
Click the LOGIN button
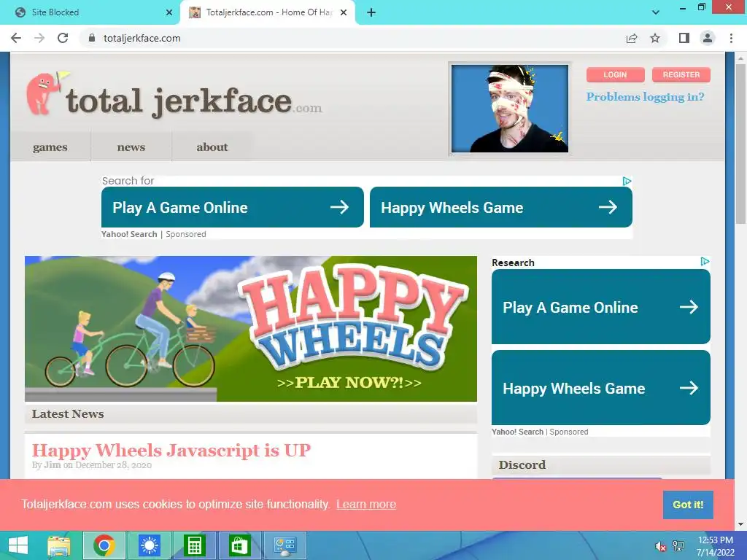[615, 75]
